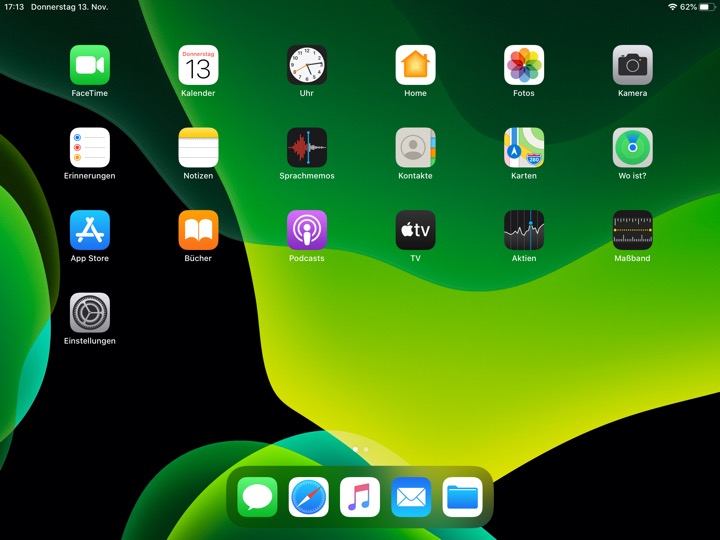The image size is (720, 540).
Task: Open Mail from the dock
Action: pyautogui.click(x=411, y=497)
